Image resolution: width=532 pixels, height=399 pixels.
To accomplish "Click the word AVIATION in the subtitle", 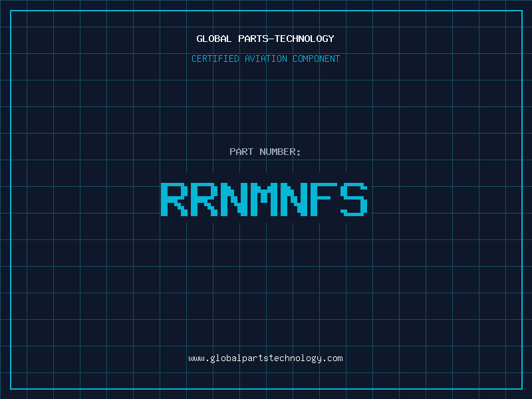I will (266, 59).
